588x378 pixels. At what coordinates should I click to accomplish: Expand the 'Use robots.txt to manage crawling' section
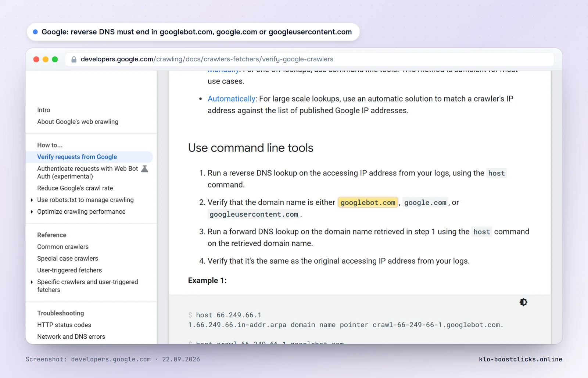(x=32, y=200)
